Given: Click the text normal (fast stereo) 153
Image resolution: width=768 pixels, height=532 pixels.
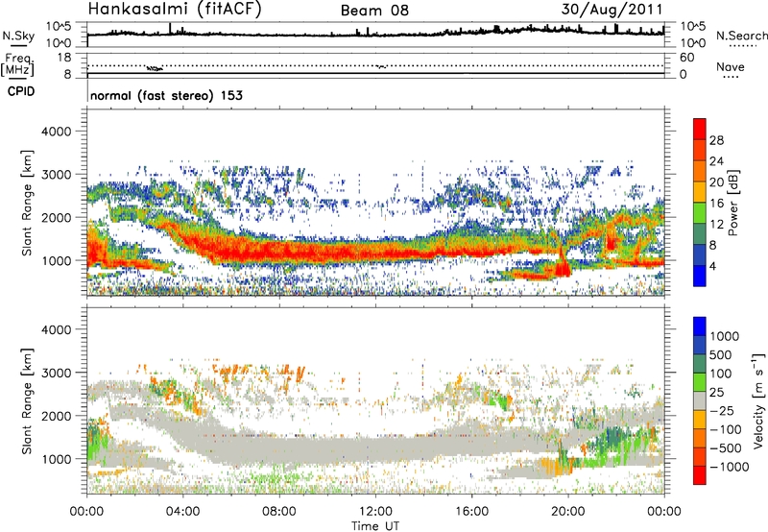Looking at the screenshot, I should click(x=166, y=96).
